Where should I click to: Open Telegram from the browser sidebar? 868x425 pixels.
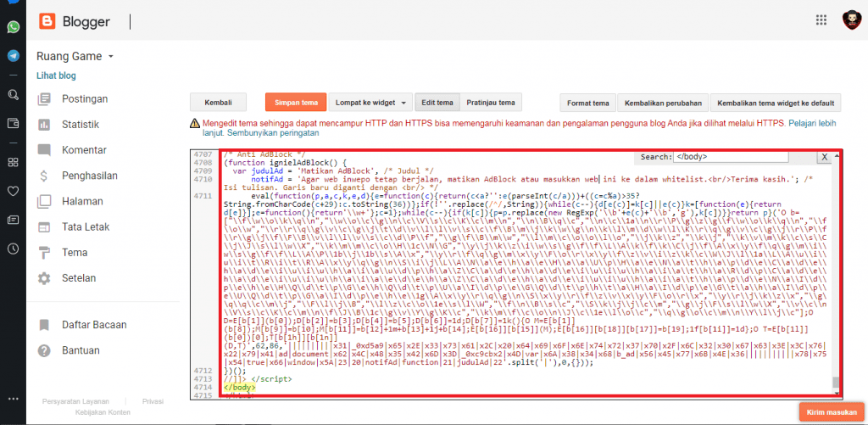pyautogui.click(x=13, y=56)
